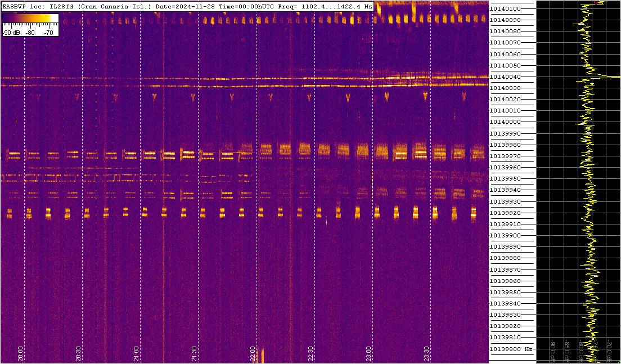Click the 10140000 frequency label
Viewport: 621px width, 364px height.
coord(505,122)
